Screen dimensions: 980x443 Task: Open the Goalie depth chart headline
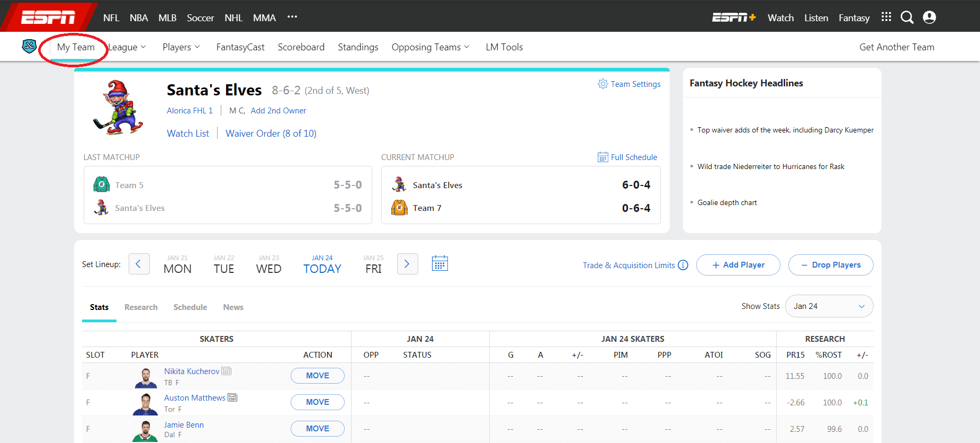pos(727,202)
